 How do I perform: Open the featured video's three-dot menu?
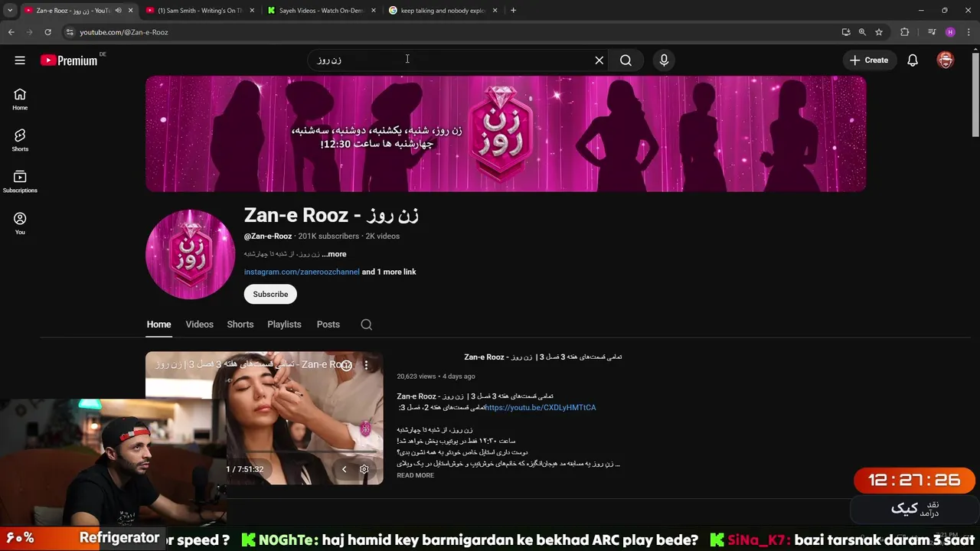[x=366, y=365]
